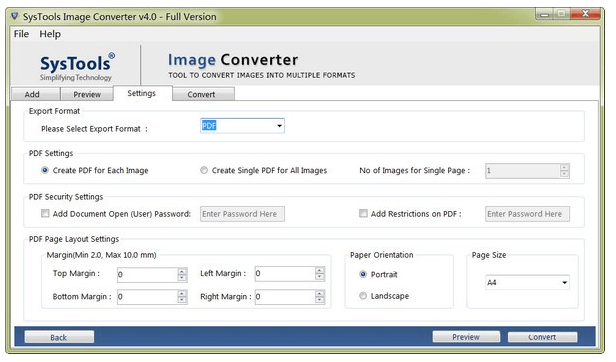Click the Bottom Margin value field
The width and height of the screenshot is (616, 362).
(x=147, y=297)
